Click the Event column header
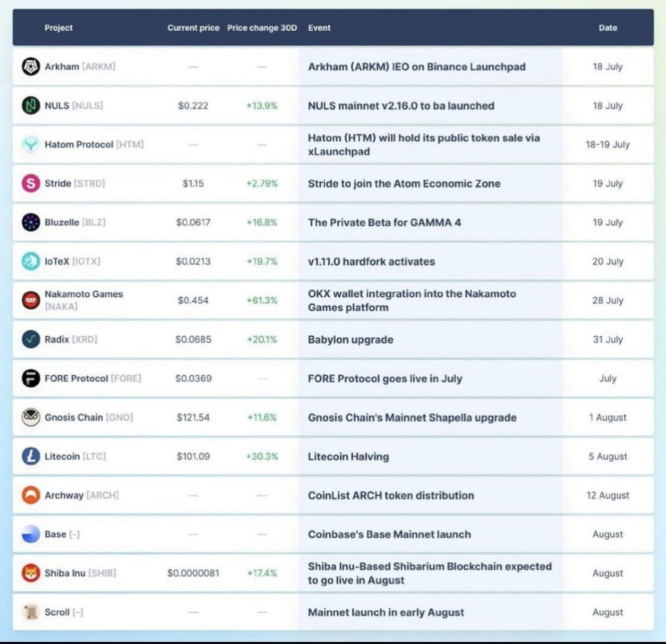 (319, 28)
